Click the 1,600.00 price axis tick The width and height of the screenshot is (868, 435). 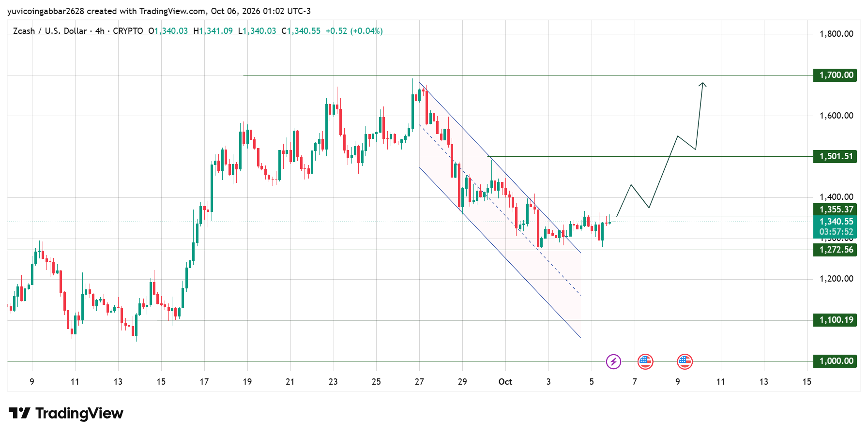[836, 116]
